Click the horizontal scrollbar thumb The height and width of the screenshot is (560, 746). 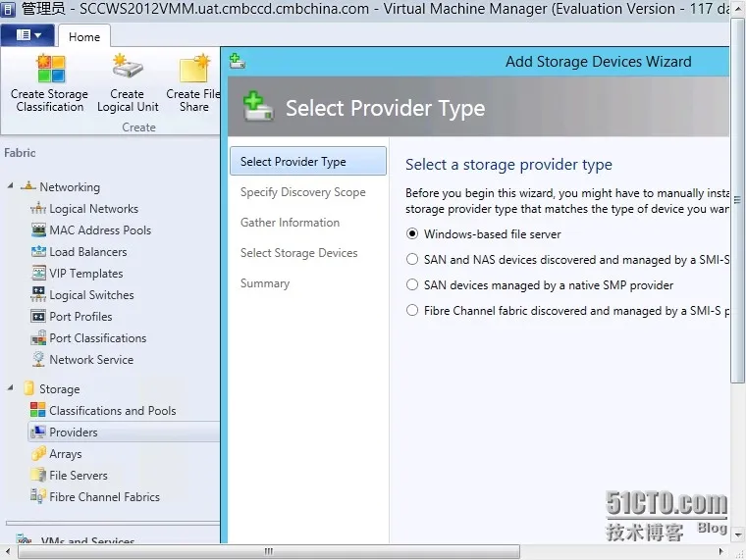269,551
